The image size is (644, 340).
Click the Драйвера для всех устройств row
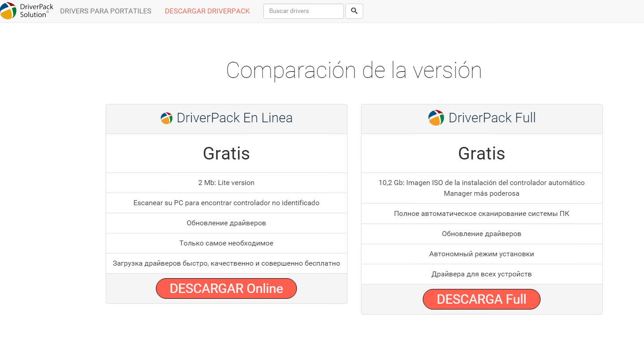click(481, 274)
